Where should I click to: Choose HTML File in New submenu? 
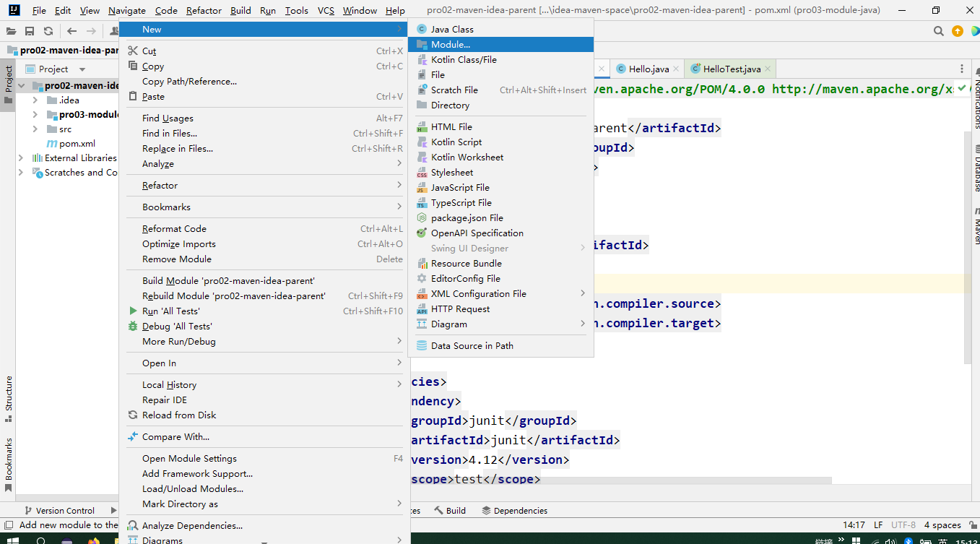tap(500, 126)
